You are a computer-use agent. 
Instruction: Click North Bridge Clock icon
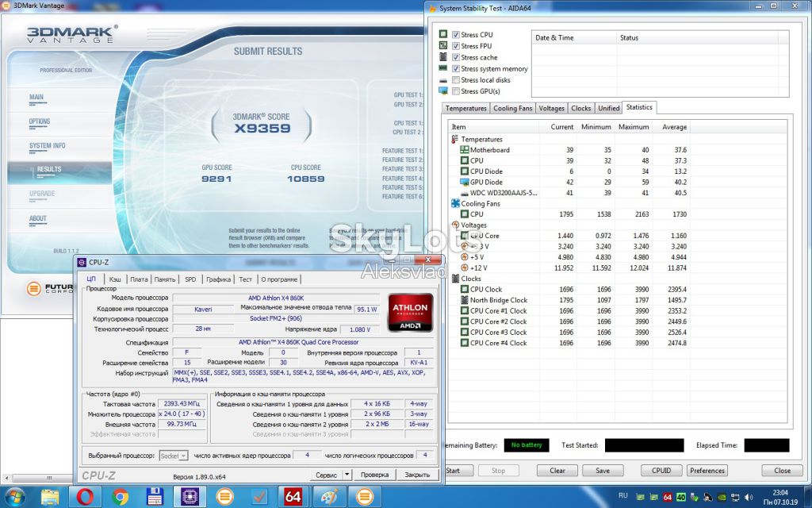coord(465,300)
